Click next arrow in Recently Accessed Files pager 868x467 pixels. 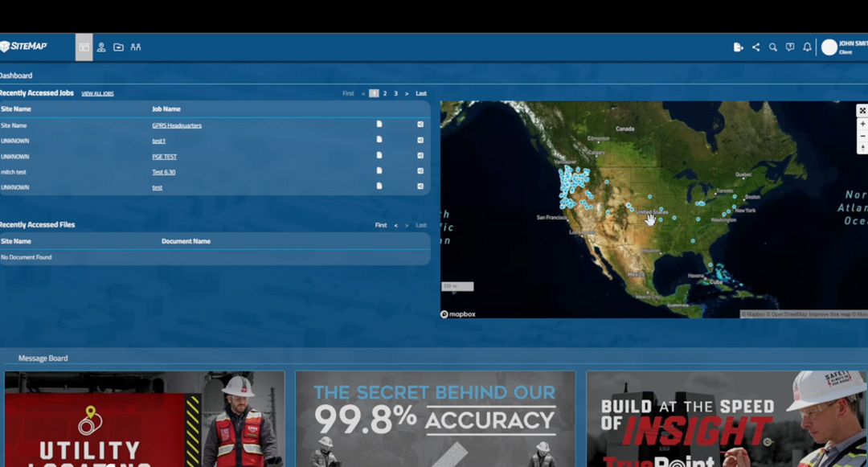(x=407, y=225)
